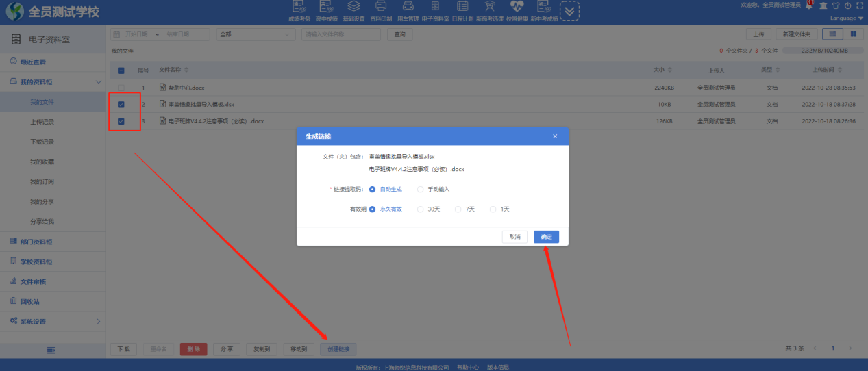Open 上传记录 in sidebar
The image size is (868, 371).
click(53, 122)
